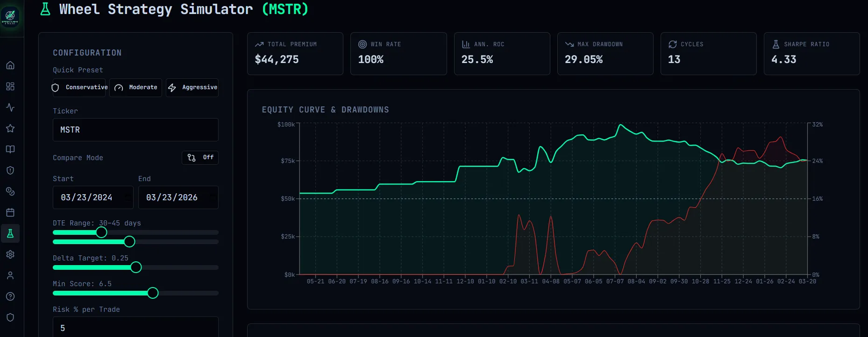
Task: Open the Start date field 03/23/2024
Action: click(93, 197)
